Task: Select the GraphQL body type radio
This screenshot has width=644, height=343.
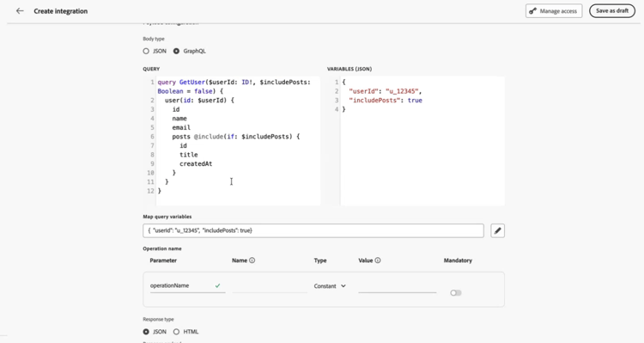Action: (176, 51)
